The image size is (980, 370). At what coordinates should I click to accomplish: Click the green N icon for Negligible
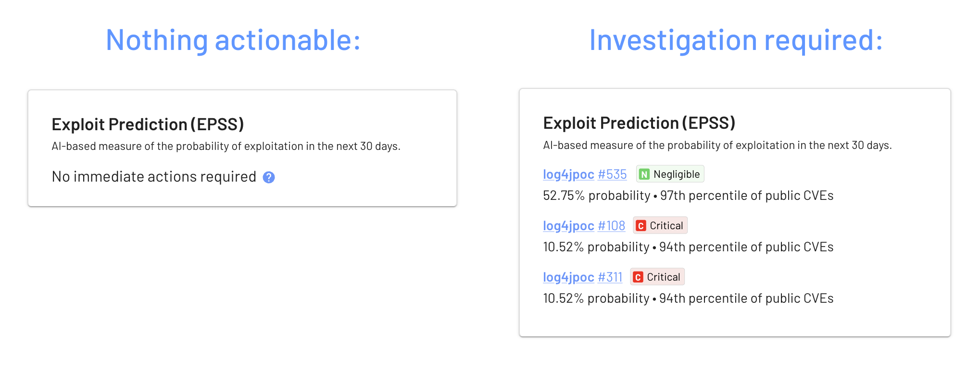644,174
